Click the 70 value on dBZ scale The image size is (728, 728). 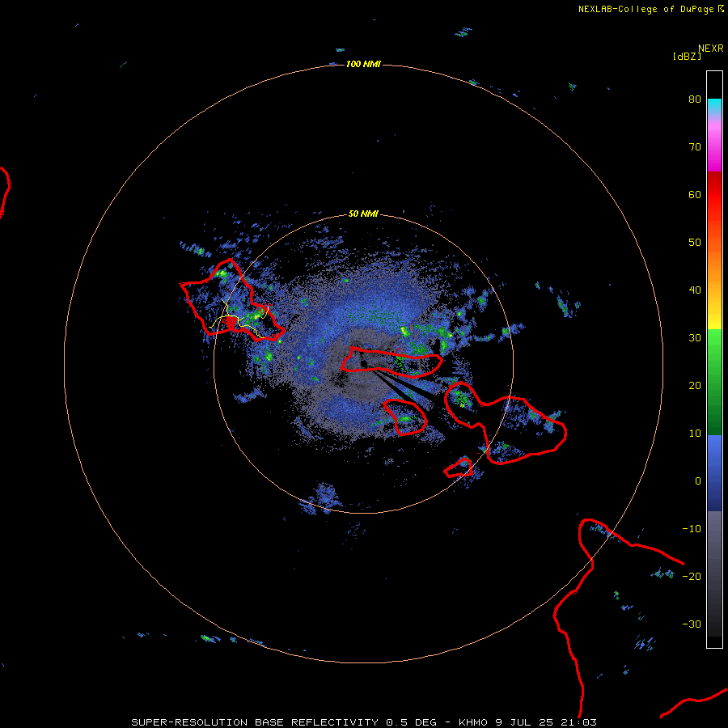point(695,146)
